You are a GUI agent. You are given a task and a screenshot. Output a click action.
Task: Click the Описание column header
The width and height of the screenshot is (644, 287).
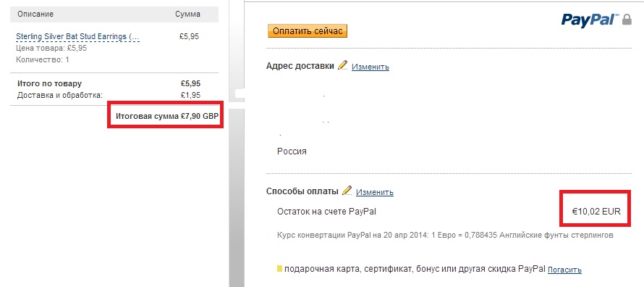point(35,14)
